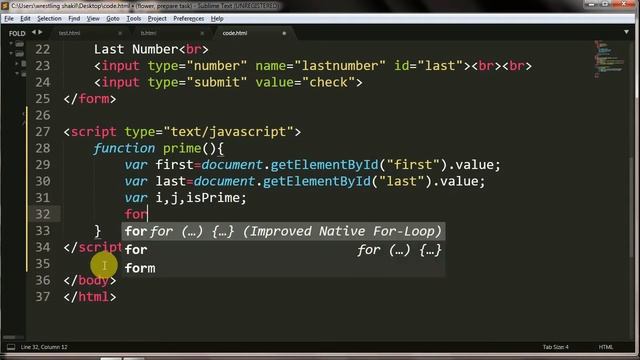Choose the second plain 'for' completion
Viewport: 640px width, 360px height.
point(283,250)
